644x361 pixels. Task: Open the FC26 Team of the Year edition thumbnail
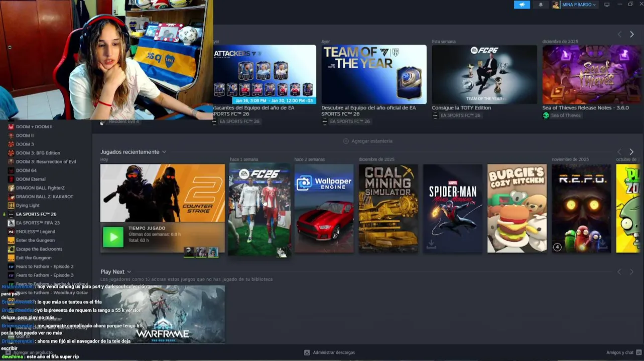[484, 75]
